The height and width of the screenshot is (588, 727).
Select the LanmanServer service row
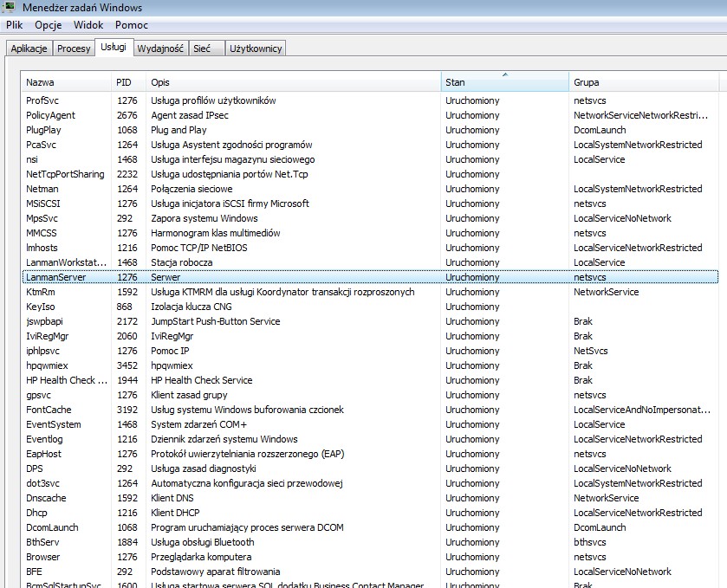pos(370,277)
